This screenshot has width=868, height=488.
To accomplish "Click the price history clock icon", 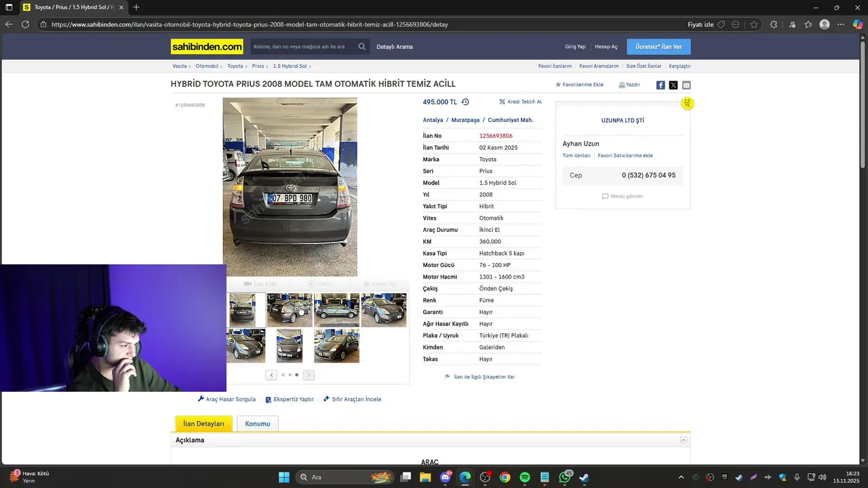I will click(x=465, y=102).
